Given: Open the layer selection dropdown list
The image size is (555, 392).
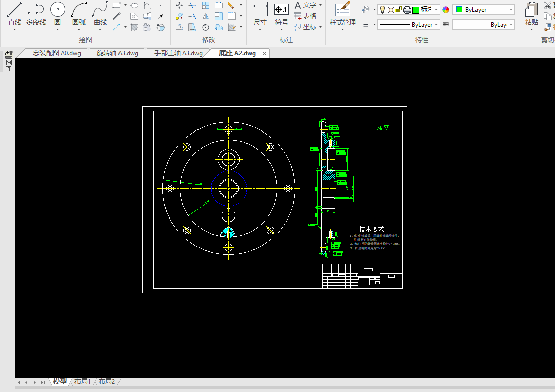Looking at the screenshot, I should point(436,10).
